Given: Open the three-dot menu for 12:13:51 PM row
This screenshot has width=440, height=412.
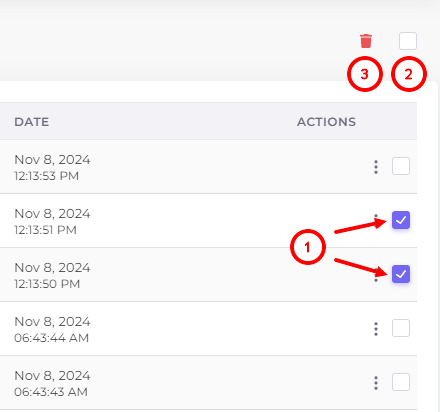Looking at the screenshot, I should click(x=376, y=221).
